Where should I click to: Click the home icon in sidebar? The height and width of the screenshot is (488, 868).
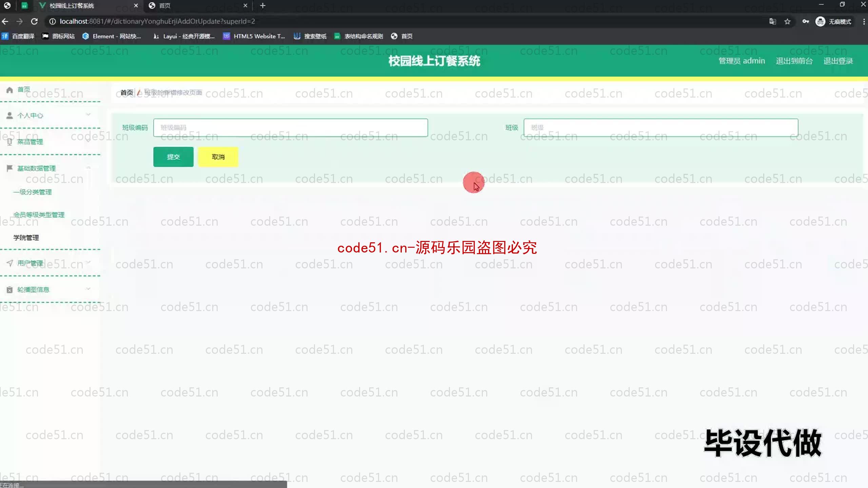click(9, 90)
